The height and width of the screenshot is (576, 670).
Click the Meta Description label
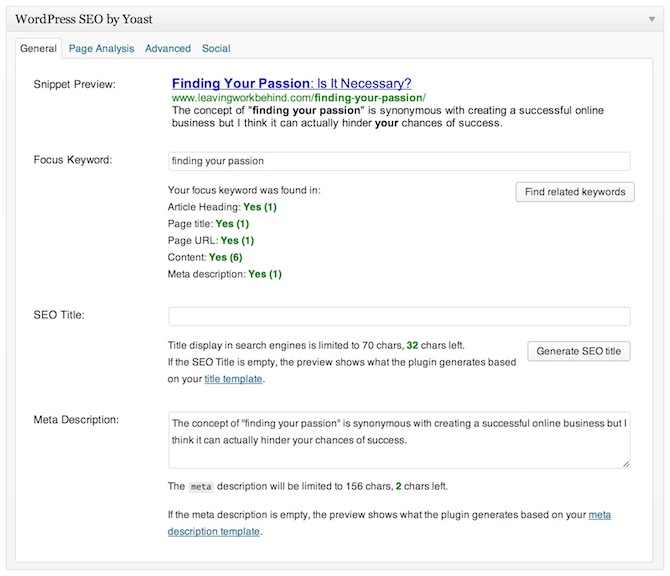pyautogui.click(x=76, y=418)
